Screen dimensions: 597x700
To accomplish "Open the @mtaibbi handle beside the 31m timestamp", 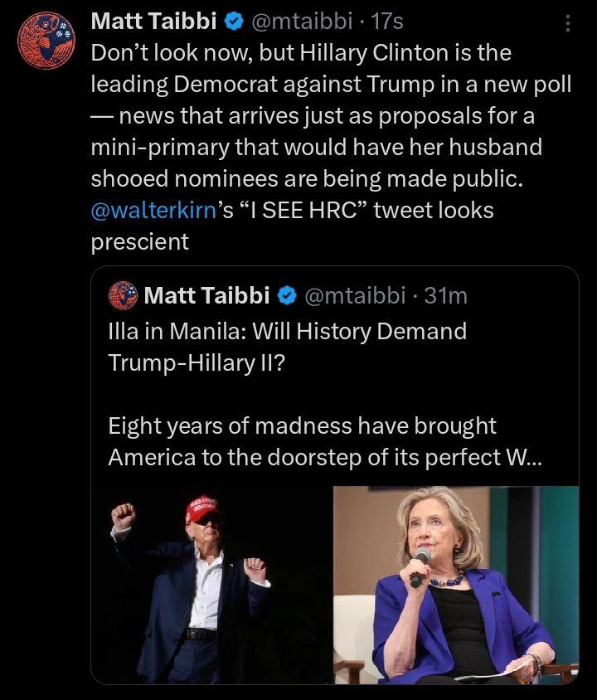I will [355, 295].
